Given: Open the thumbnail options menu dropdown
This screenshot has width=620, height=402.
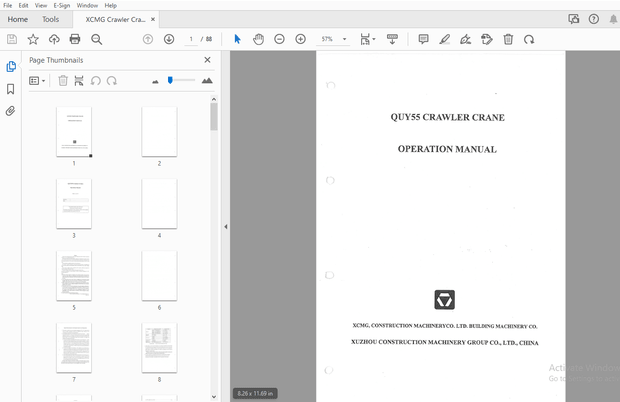Looking at the screenshot, I should click(37, 81).
